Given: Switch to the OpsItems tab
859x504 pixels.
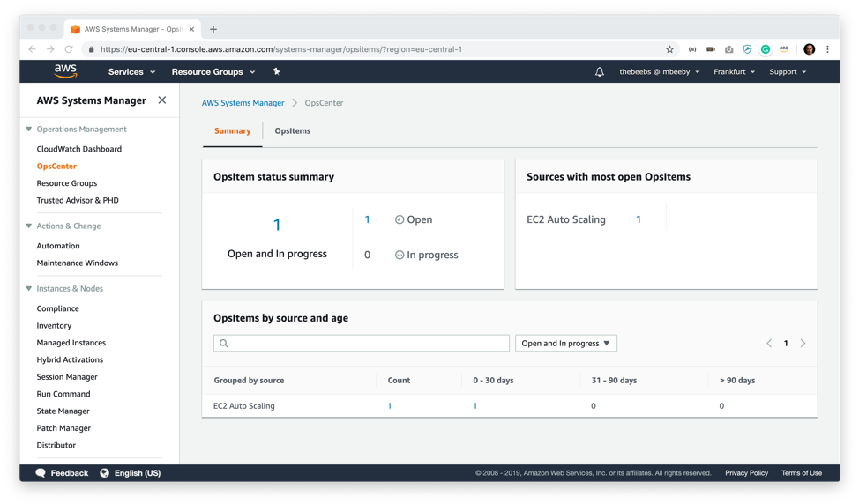Looking at the screenshot, I should click(293, 130).
